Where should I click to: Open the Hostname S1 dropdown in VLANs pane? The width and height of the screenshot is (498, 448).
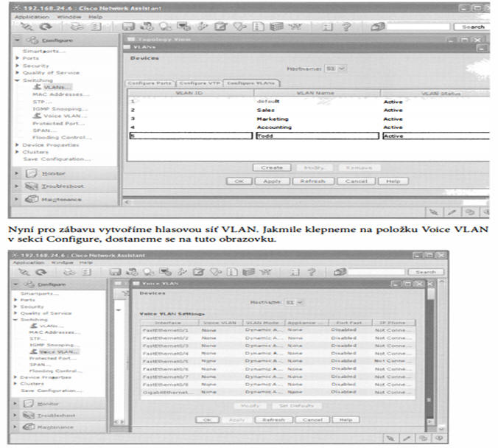tap(336, 69)
